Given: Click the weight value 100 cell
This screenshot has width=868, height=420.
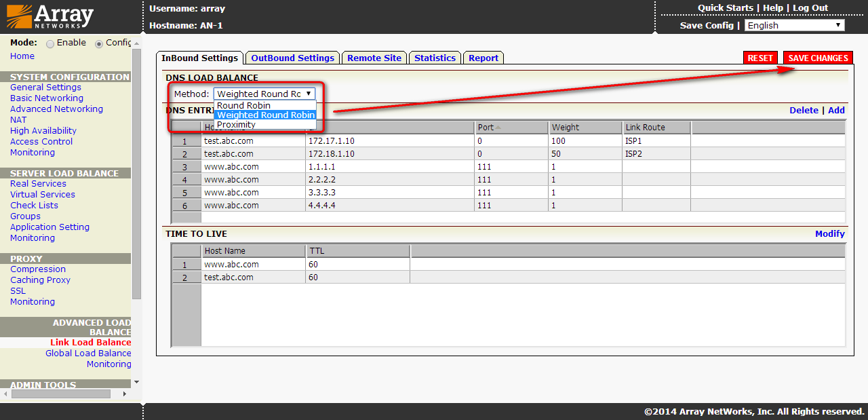Looking at the screenshot, I should point(586,141).
